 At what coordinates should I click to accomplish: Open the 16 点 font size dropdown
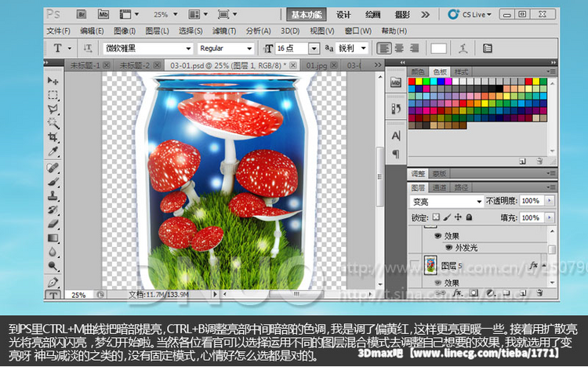pyautogui.click(x=314, y=49)
